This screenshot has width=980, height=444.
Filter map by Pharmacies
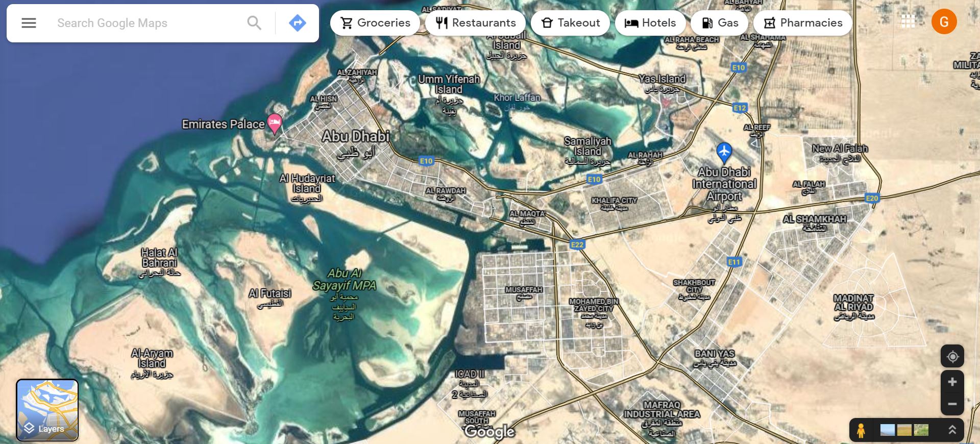click(x=803, y=23)
